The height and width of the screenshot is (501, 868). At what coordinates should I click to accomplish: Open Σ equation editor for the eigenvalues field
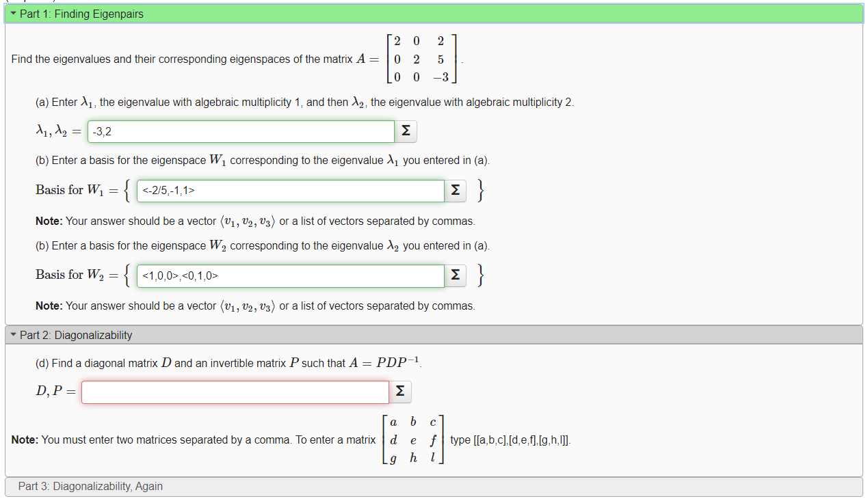click(406, 131)
